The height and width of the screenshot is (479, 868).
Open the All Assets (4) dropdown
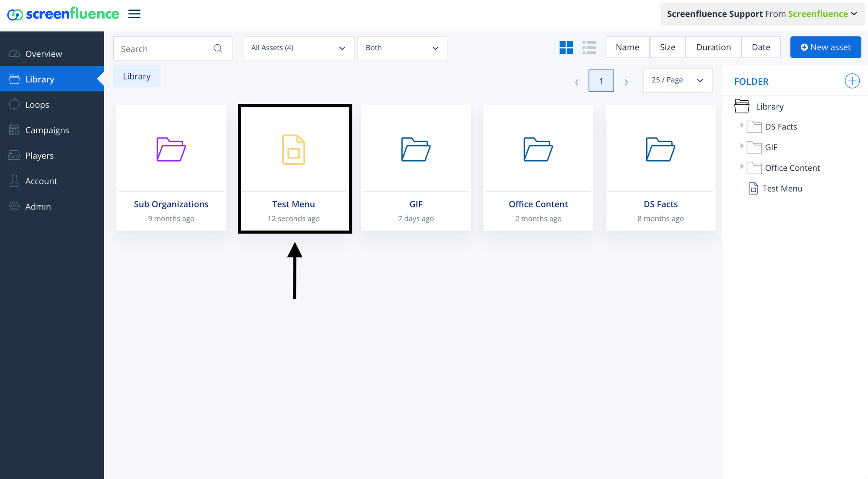(299, 48)
